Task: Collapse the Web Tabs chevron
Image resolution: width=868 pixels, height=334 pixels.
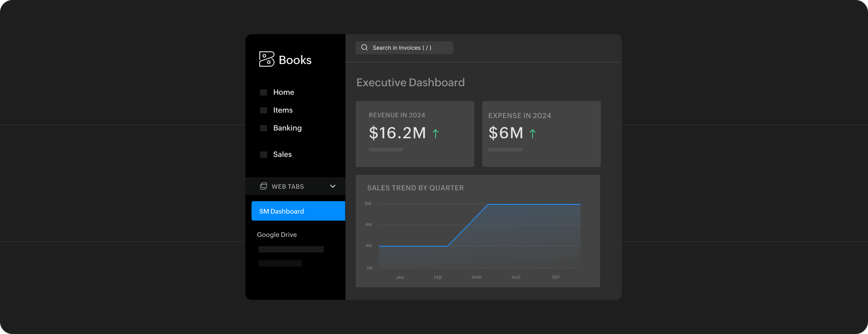Action: point(333,186)
